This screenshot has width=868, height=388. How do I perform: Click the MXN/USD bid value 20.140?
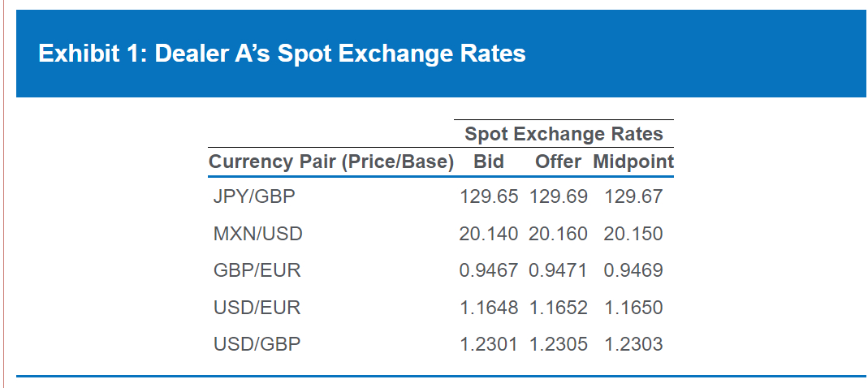(489, 234)
